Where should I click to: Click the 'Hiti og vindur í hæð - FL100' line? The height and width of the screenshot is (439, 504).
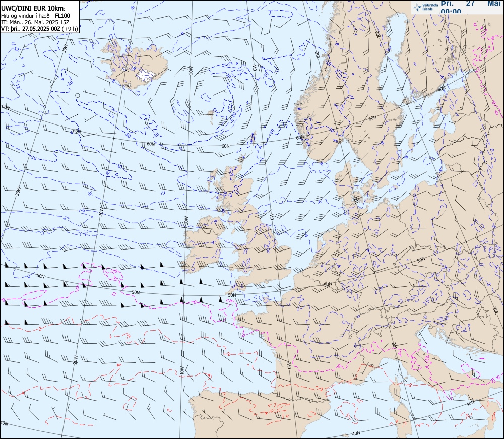pyautogui.click(x=35, y=16)
